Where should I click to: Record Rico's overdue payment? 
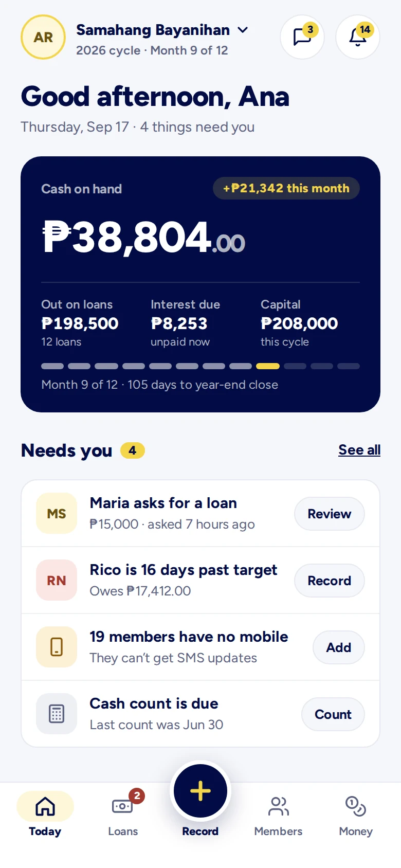[330, 581]
